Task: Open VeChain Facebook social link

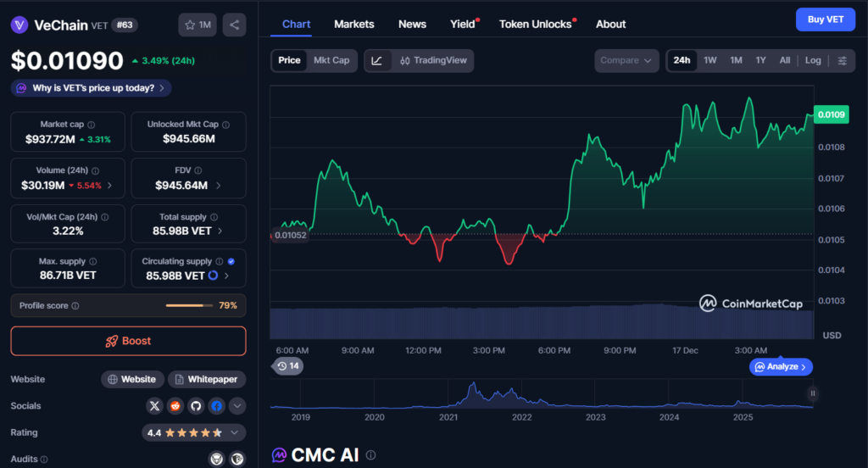Action: pos(216,406)
